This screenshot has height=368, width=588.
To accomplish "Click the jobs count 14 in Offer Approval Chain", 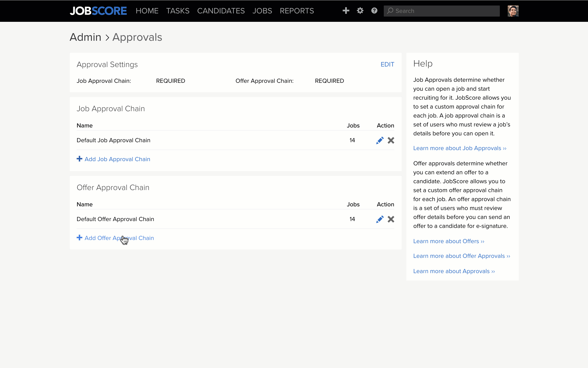I will click(352, 219).
